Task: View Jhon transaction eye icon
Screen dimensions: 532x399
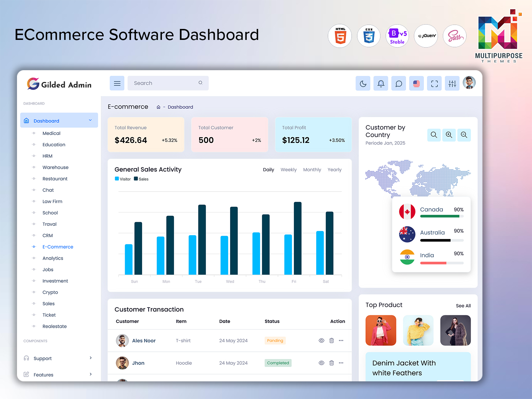Action: [322, 363]
